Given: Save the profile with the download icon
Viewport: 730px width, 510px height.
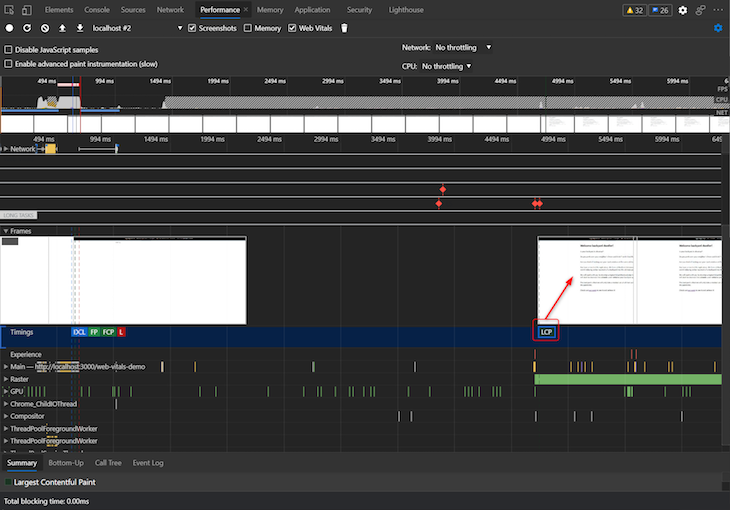Looking at the screenshot, I should pos(80,28).
